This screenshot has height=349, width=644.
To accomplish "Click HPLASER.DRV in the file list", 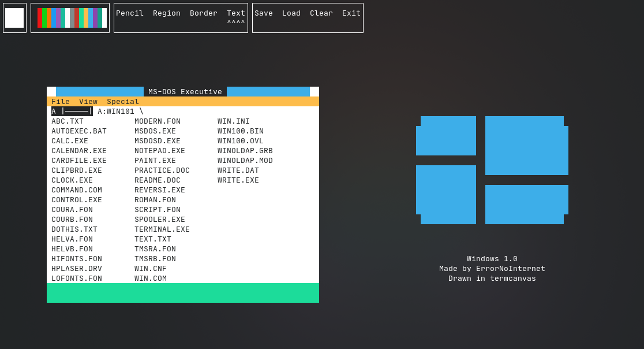I will [77, 269].
